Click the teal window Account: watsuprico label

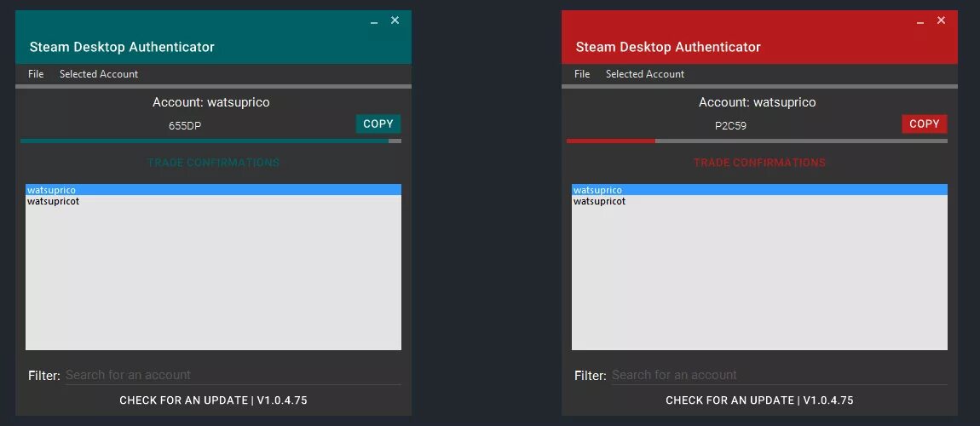click(211, 102)
